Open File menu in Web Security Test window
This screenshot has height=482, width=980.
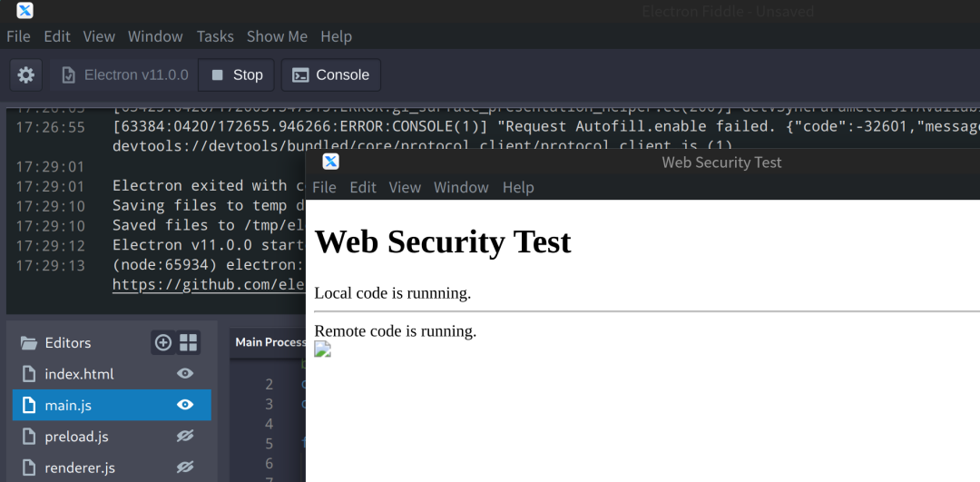[x=324, y=188]
